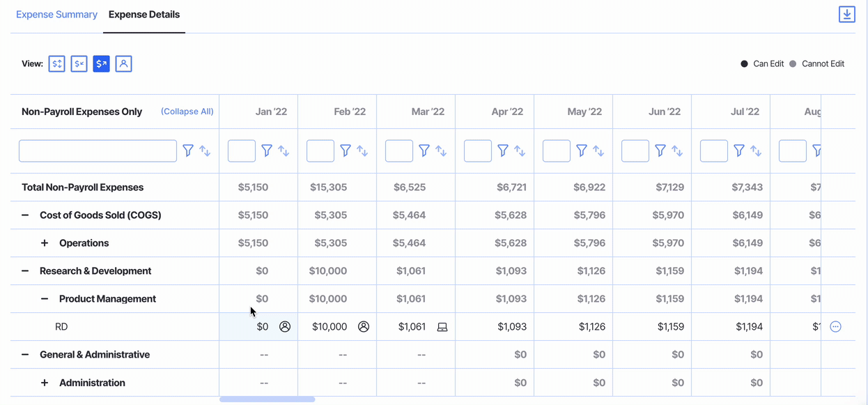Expand the Operations row
This screenshot has width=868, height=405.
tap(45, 243)
